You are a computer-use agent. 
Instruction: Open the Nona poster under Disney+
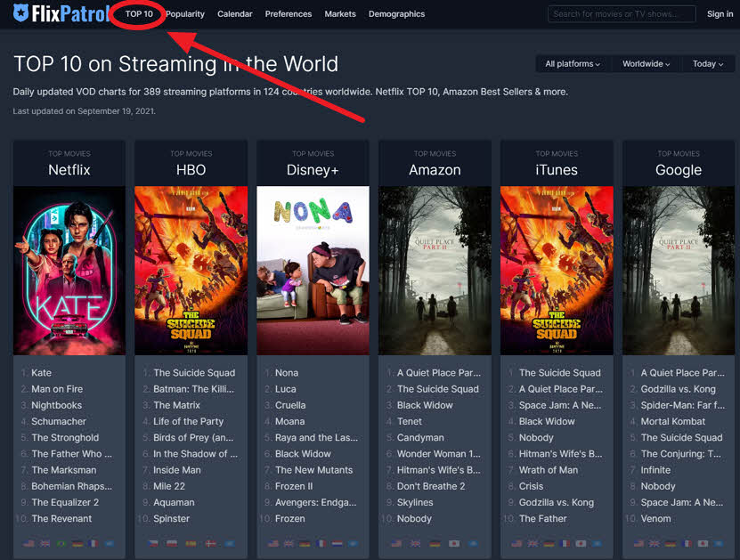tap(313, 271)
